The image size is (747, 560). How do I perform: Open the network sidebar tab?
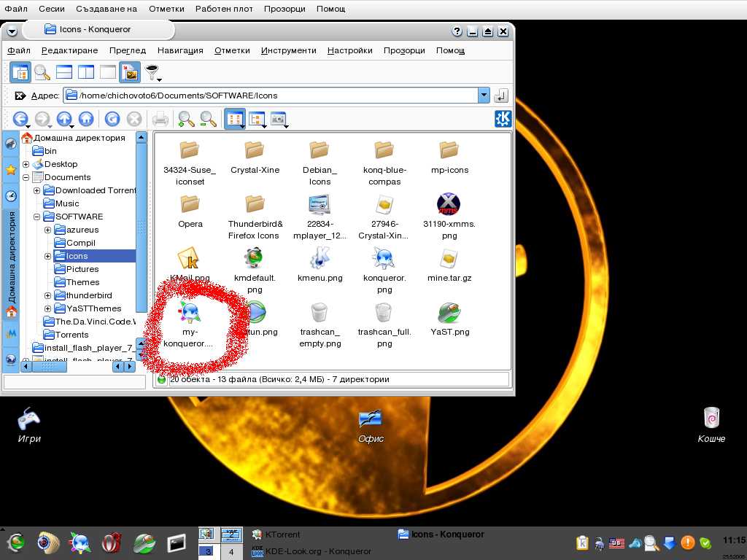coord(11,359)
